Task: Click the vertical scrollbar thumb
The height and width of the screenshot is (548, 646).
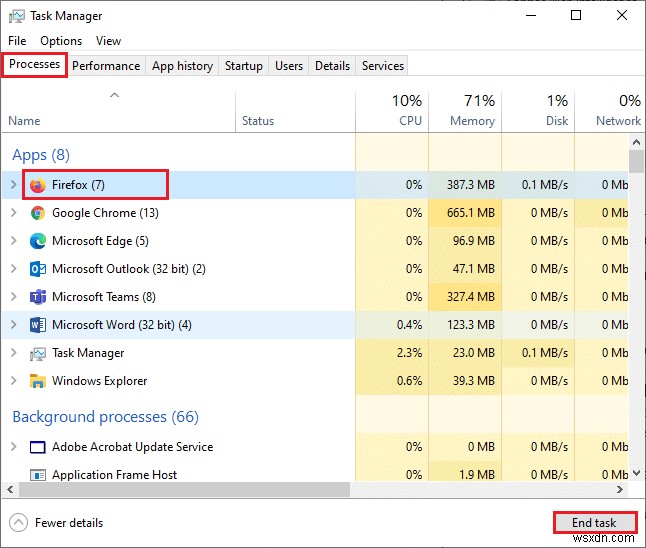Action: pyautogui.click(x=637, y=162)
